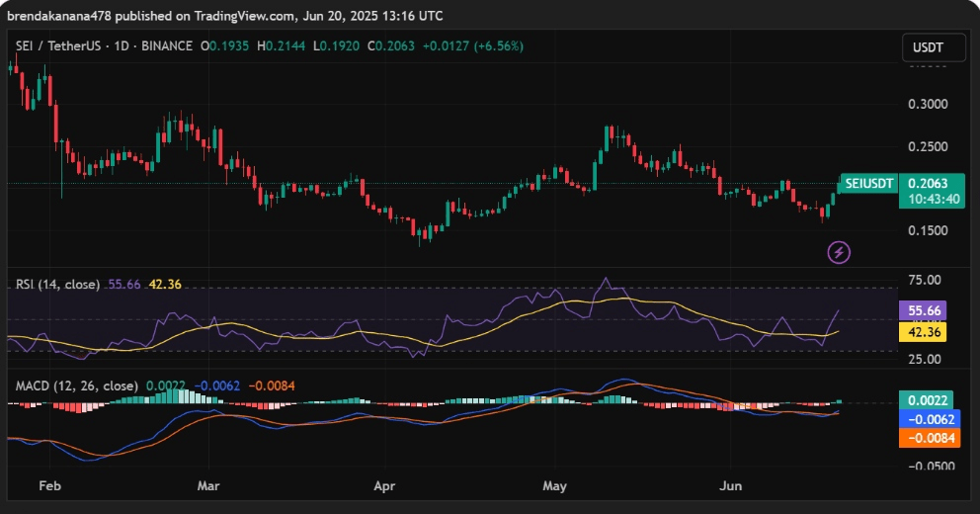Click the 0.3000 price scale label
Screen dimensions: 980x514
click(927, 105)
